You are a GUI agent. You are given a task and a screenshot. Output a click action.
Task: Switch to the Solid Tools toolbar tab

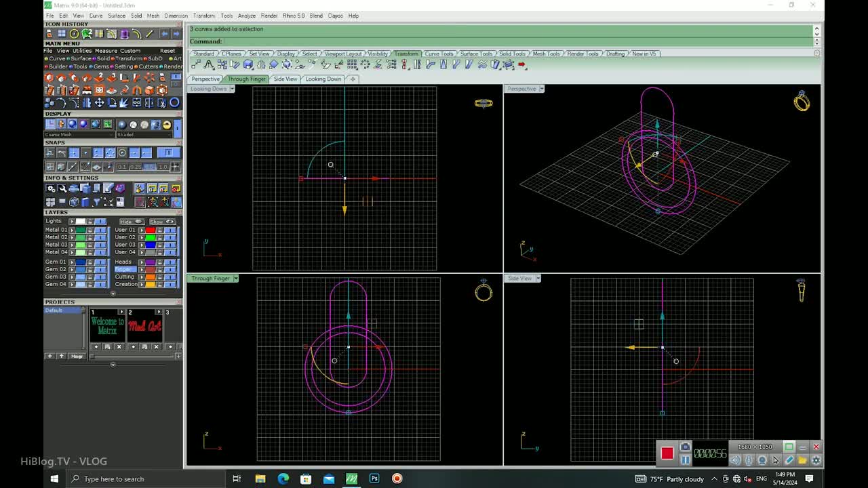tap(513, 54)
